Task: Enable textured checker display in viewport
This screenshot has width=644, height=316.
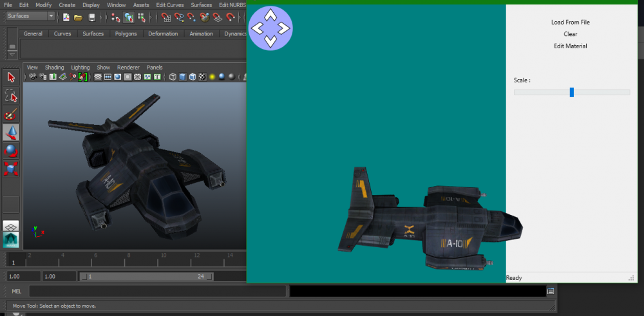Action: [x=202, y=77]
